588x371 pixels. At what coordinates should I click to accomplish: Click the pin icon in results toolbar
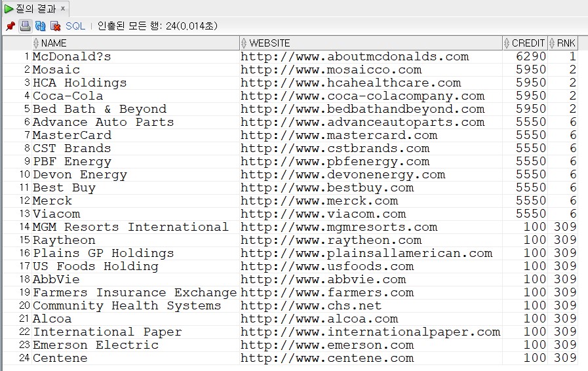[10, 26]
